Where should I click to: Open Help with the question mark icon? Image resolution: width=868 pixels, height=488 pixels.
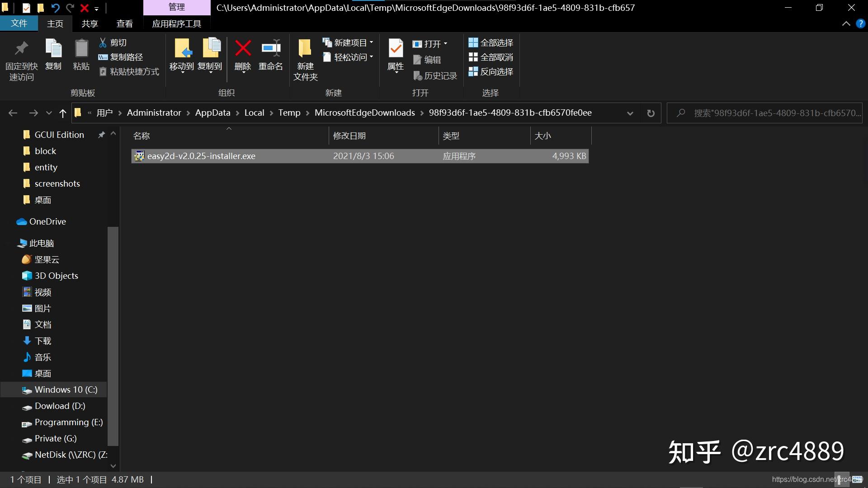coord(860,23)
